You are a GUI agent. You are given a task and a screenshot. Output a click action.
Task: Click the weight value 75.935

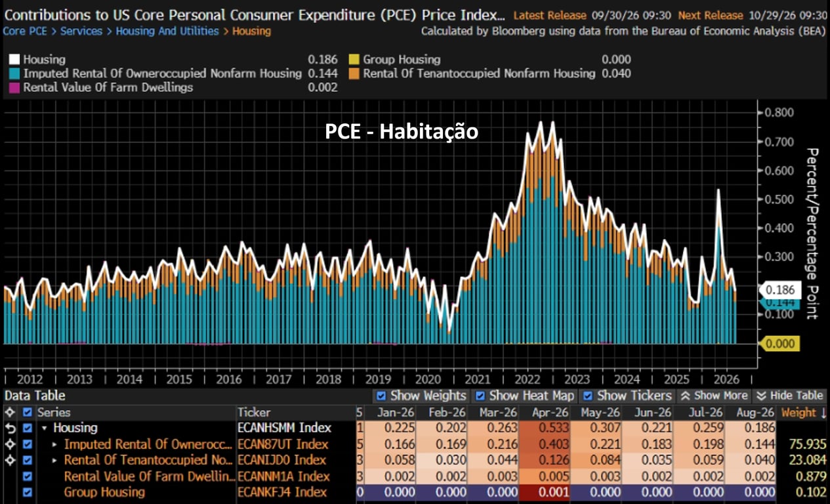click(x=809, y=444)
